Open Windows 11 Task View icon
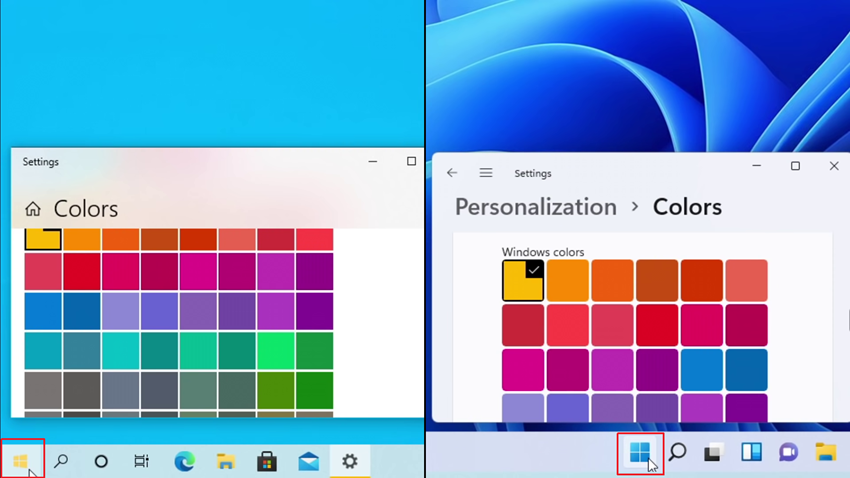850x478 pixels. click(x=714, y=452)
